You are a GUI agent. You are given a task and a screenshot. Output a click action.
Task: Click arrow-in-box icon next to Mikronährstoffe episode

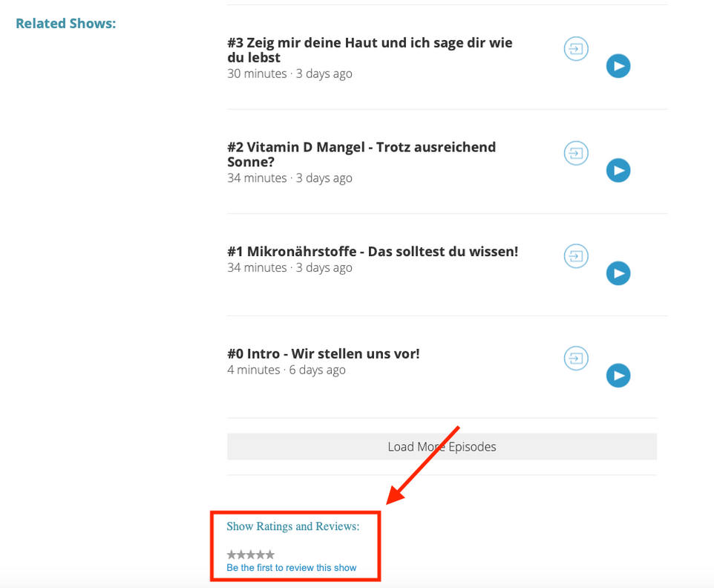(x=576, y=256)
